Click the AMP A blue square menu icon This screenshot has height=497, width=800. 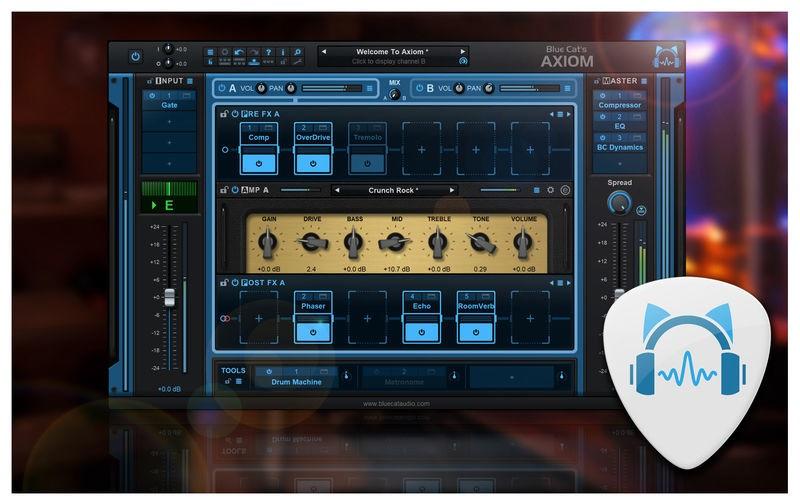coord(536,190)
